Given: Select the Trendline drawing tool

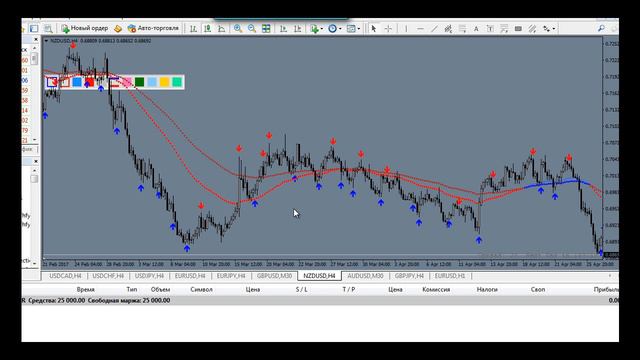Looking at the screenshot, I should pyautogui.click(x=434, y=29).
